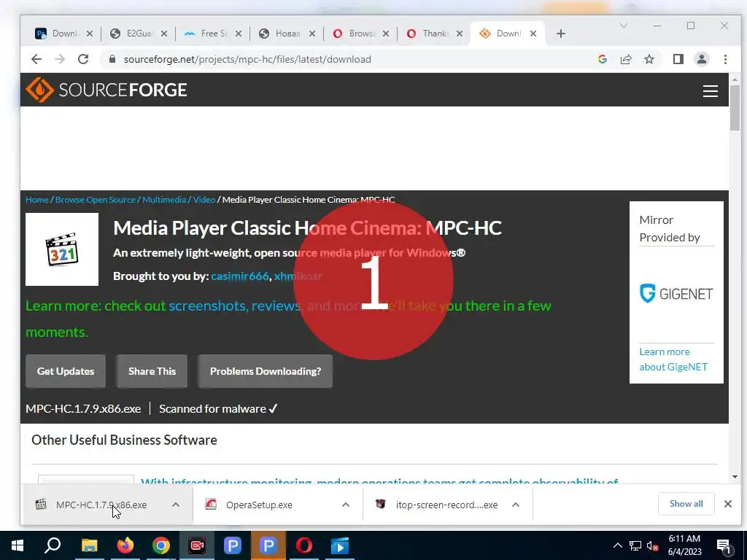Expand options for itop-screen-record download
747x560 pixels.
tap(516, 505)
